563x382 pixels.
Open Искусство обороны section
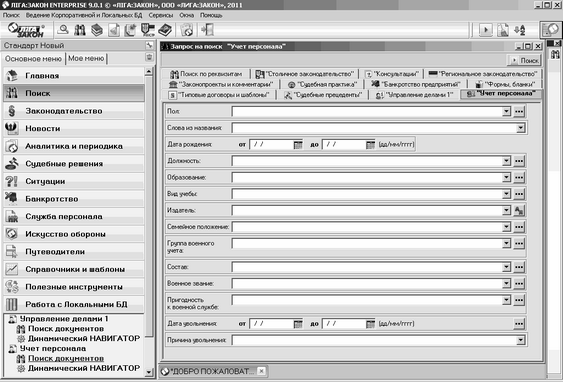[x=74, y=234]
